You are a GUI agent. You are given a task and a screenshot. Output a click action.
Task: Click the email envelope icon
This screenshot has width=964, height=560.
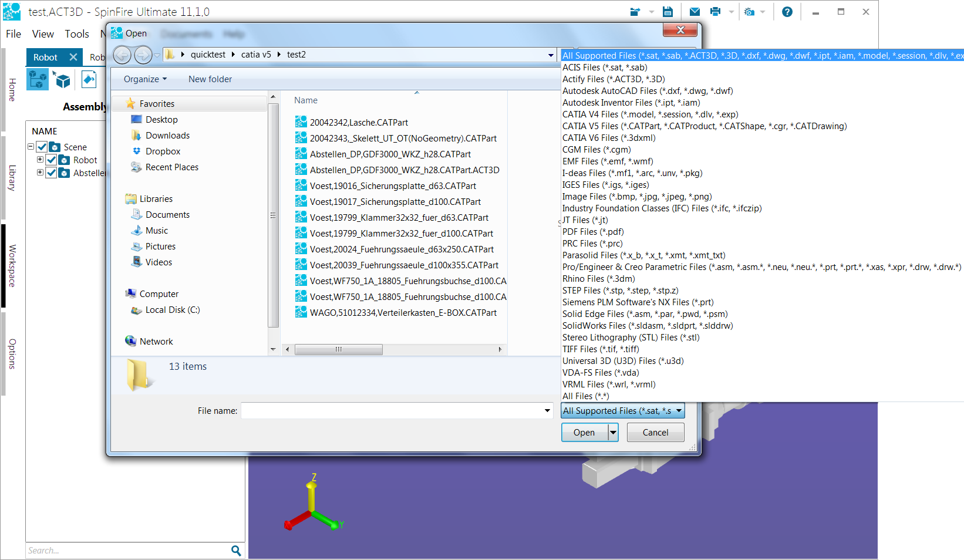[x=695, y=12]
